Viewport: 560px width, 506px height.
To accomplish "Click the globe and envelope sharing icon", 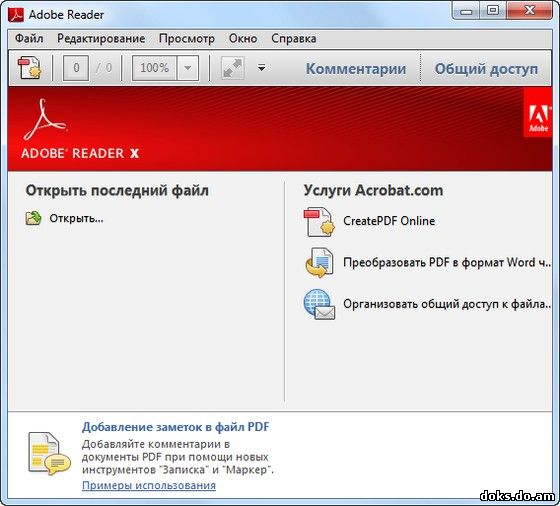I will coord(319,305).
